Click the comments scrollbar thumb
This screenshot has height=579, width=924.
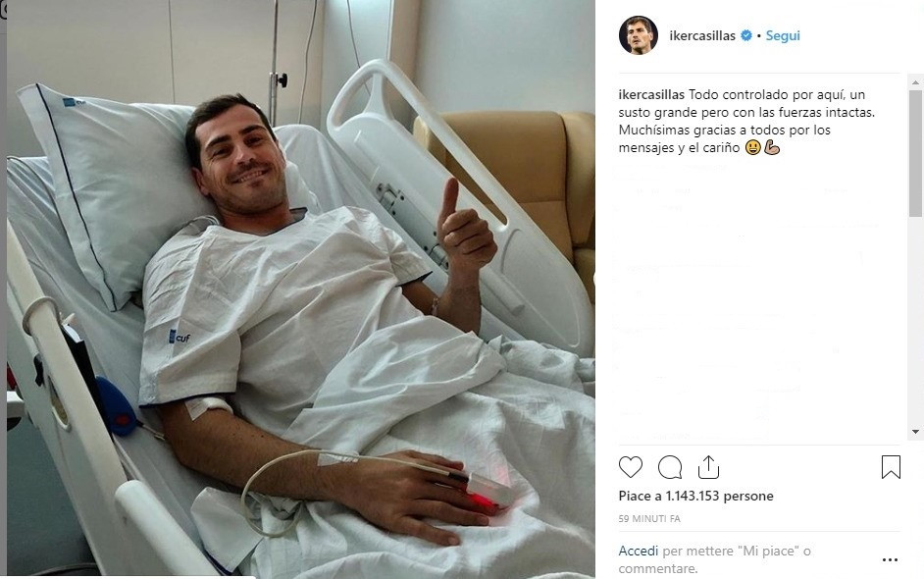click(915, 153)
